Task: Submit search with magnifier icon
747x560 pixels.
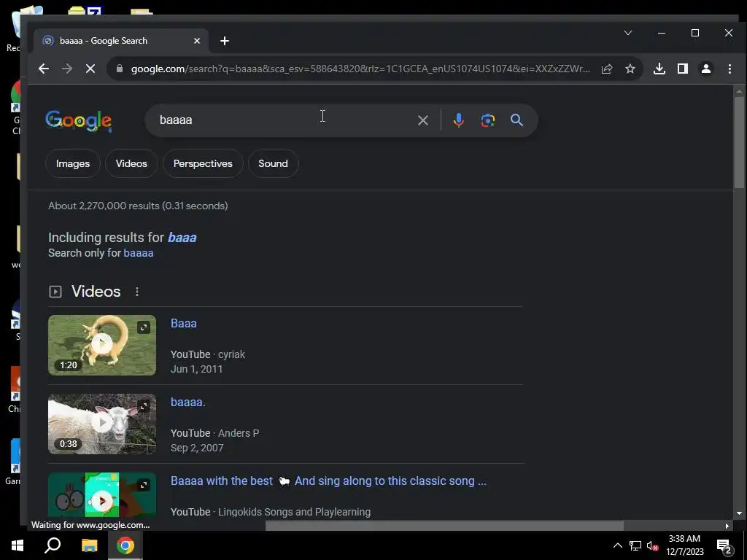Action: (x=516, y=120)
